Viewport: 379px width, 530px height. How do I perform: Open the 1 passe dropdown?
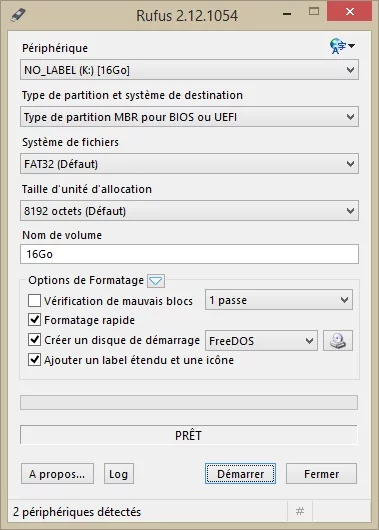(279, 300)
